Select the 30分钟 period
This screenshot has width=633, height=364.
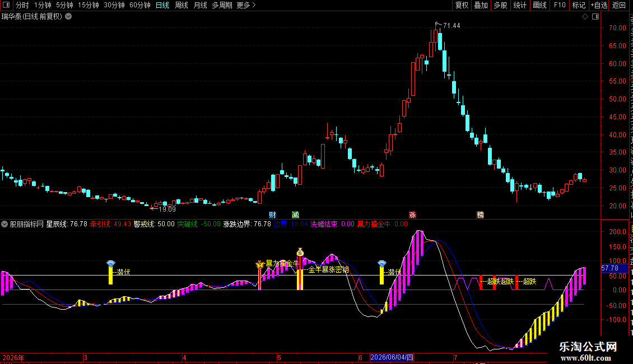coord(114,5)
